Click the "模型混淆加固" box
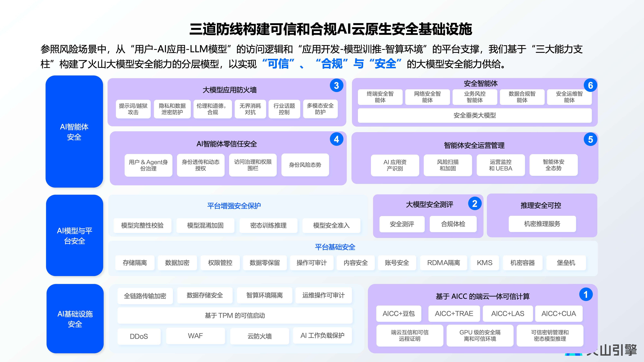Screen dimensions: 644x362 pyautogui.click(x=205, y=225)
